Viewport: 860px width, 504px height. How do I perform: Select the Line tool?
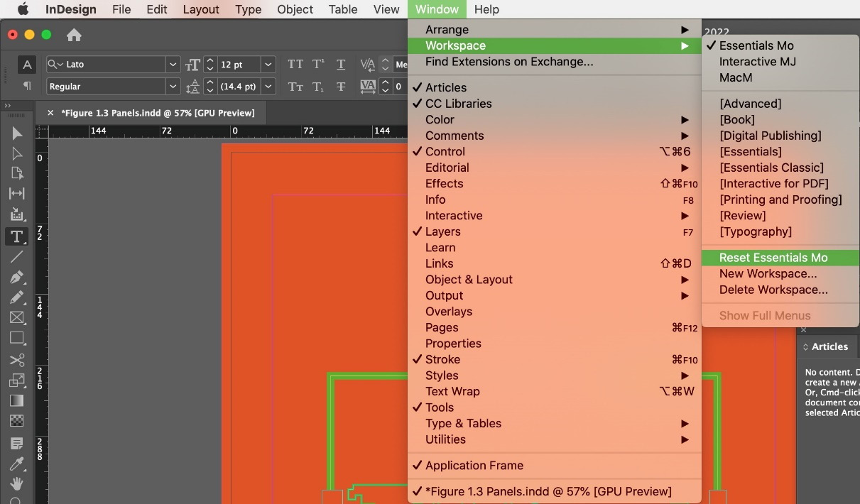(17, 257)
